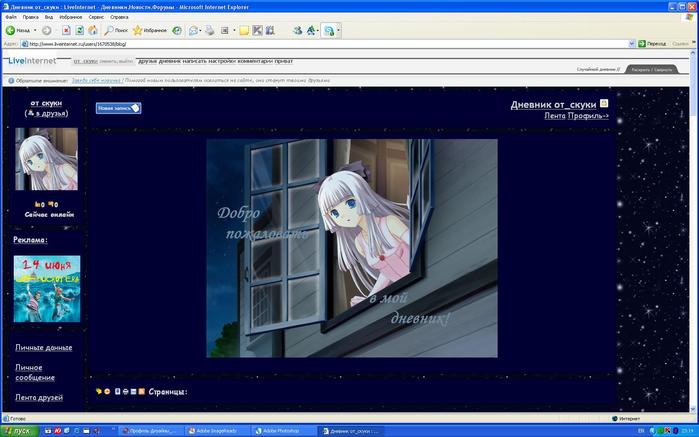Screen dimensions: 699x437
Task: Open the Сервис menu
Action: (96, 17)
